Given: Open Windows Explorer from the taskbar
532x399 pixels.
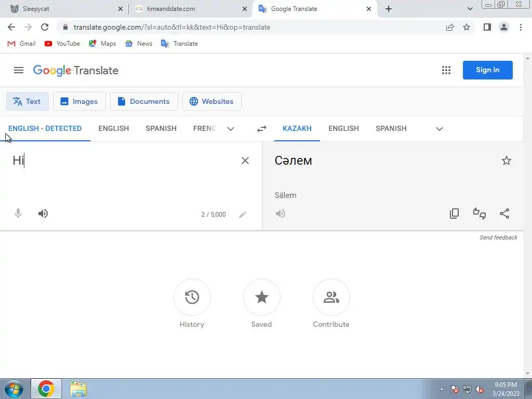Looking at the screenshot, I should click(x=78, y=389).
